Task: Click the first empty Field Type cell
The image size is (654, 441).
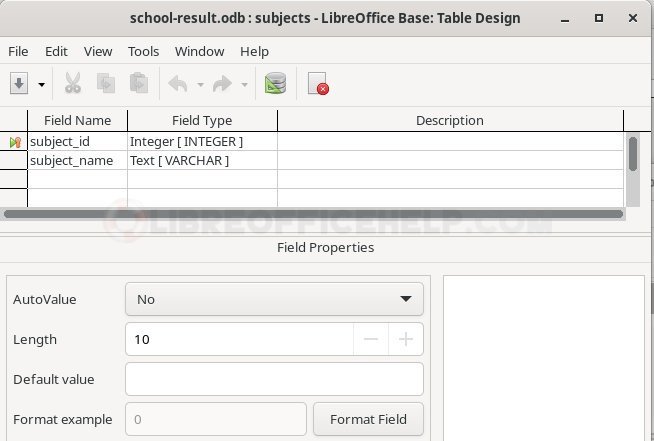Action: pos(202,179)
